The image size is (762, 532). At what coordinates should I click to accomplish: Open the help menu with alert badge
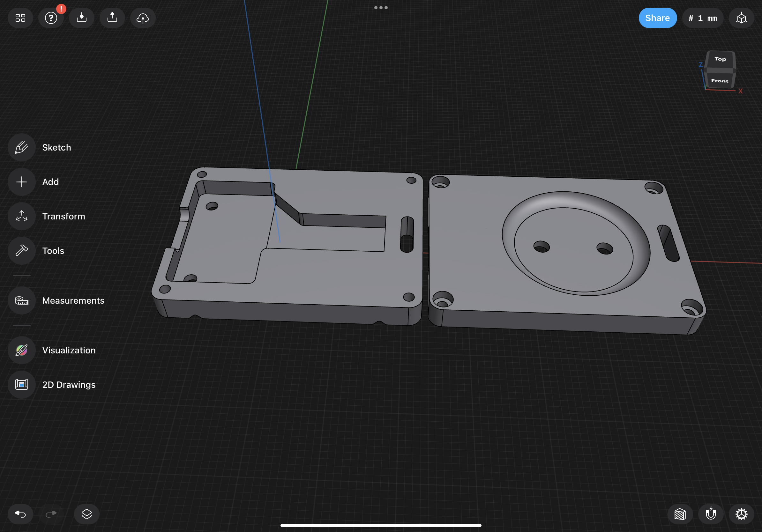point(51,18)
